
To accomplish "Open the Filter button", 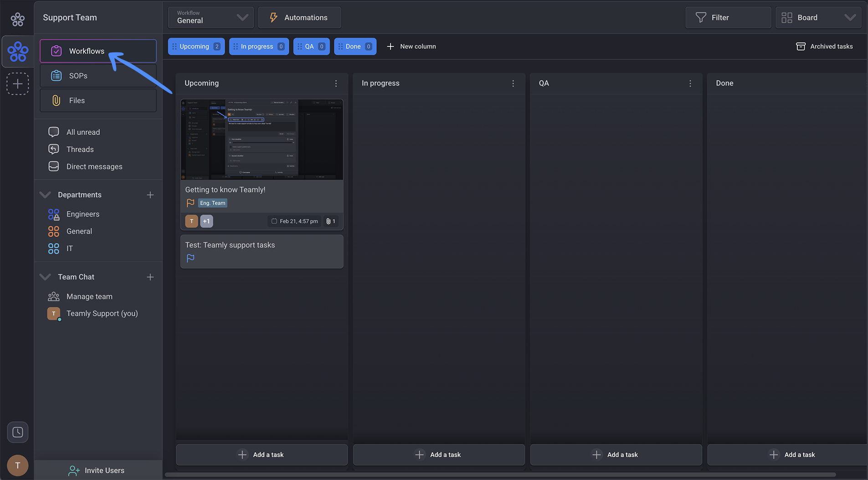I will (728, 17).
